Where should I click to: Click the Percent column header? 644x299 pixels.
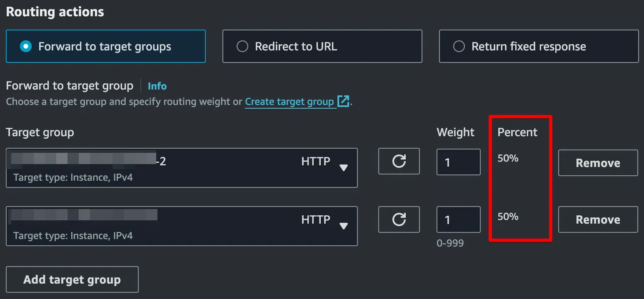[517, 132]
